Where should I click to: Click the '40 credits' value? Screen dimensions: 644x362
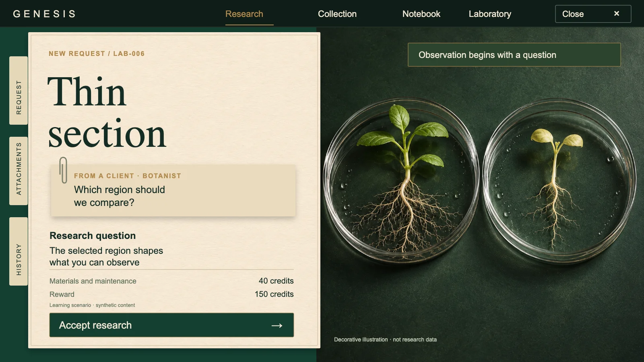pos(276,281)
